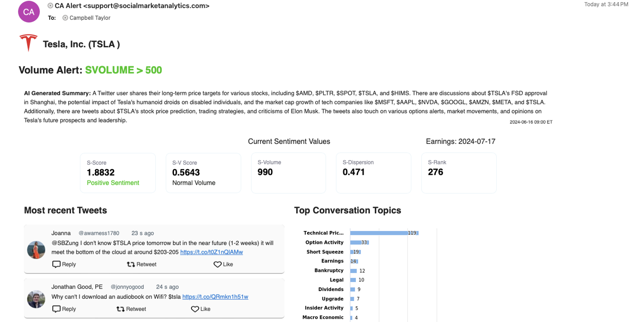Click the CA sender avatar circle
Screen dimensions: 644x322
tap(29, 12)
